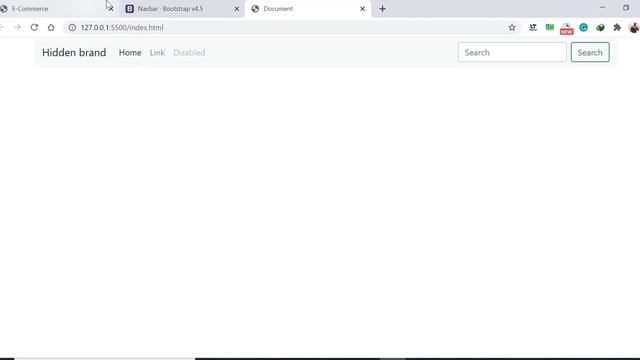The image size is (640, 360).
Task: Bookmark this page with the star icon
Action: 512,27
